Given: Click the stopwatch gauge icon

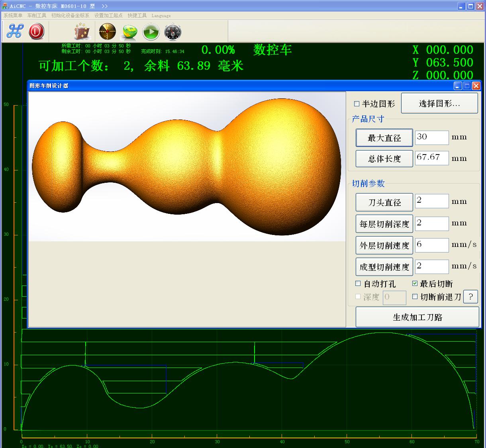Looking at the screenshot, I should pos(173,32).
